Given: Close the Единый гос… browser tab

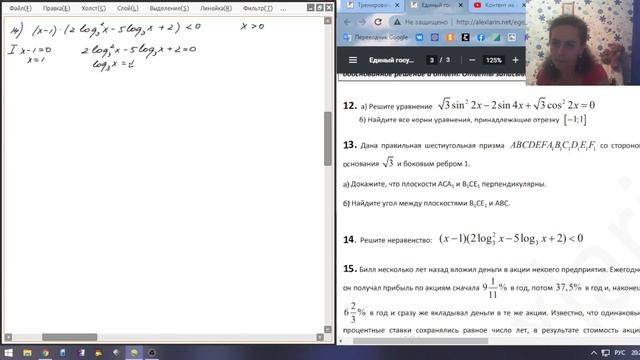Looking at the screenshot, I should point(461,5).
